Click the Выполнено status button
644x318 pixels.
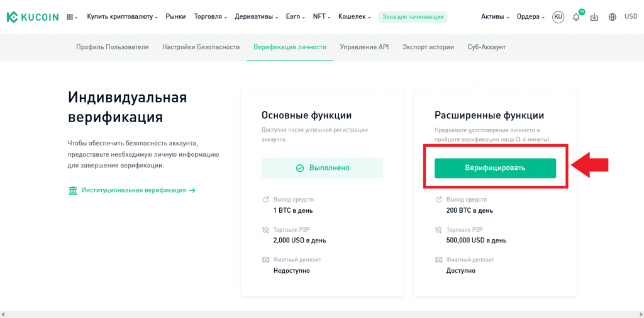(x=322, y=168)
